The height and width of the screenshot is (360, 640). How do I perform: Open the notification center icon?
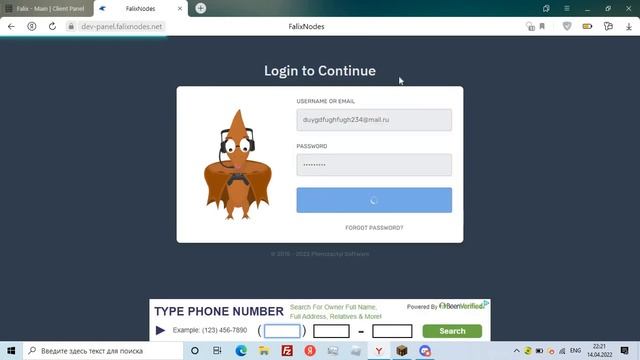(624, 351)
